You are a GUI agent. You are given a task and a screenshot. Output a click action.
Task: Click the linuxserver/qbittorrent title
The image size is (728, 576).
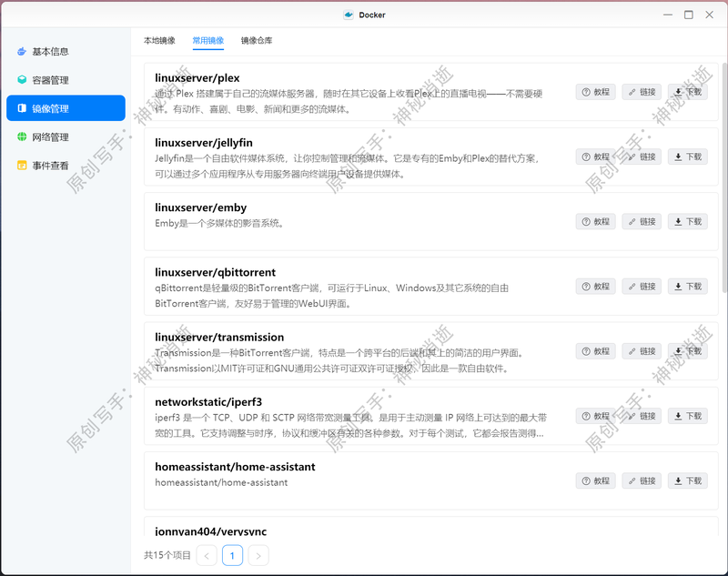tap(215, 272)
